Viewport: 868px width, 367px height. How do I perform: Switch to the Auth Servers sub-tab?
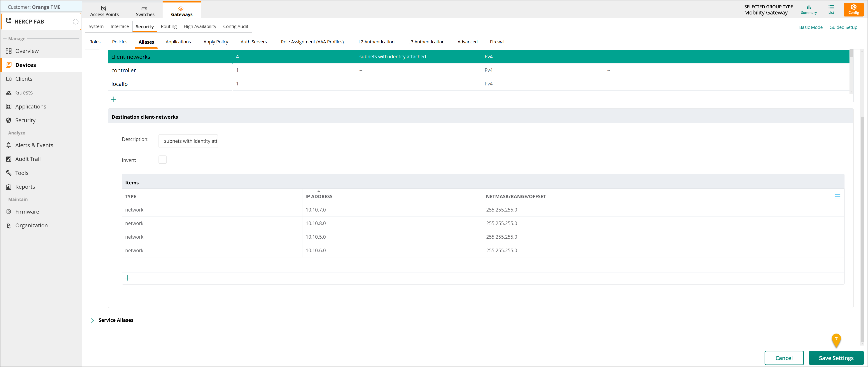(x=254, y=42)
